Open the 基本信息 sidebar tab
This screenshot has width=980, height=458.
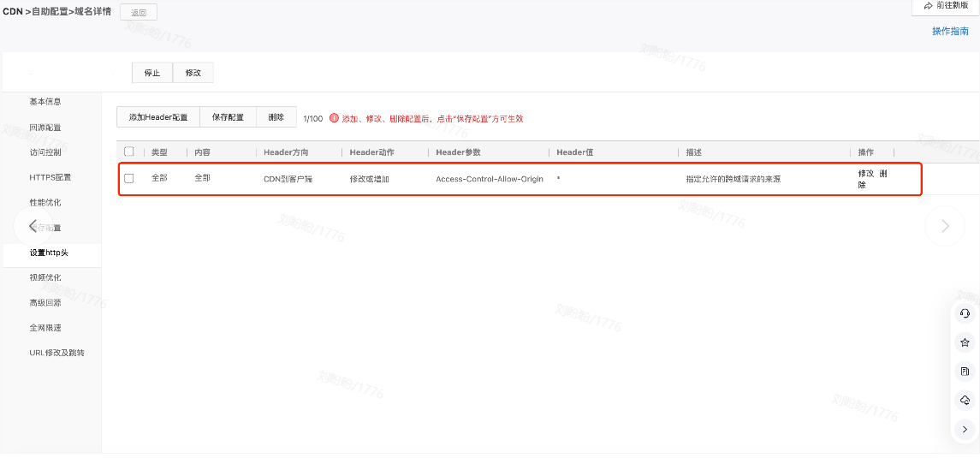(x=45, y=101)
